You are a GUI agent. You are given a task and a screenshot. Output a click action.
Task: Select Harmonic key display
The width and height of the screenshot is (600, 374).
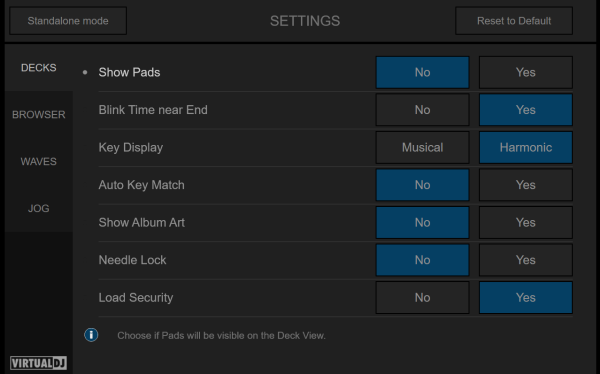[525, 147]
